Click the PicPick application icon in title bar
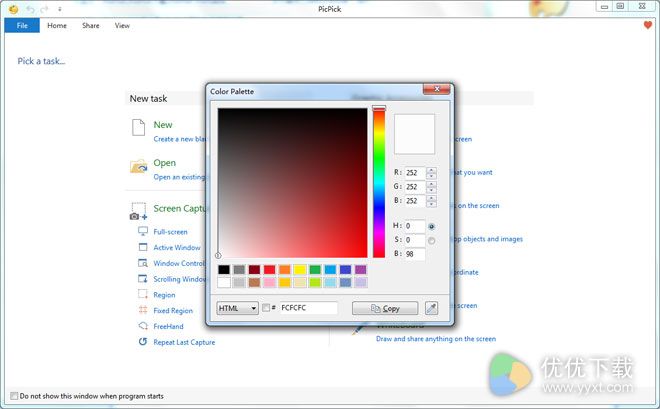This screenshot has width=660, height=409. click(13, 9)
